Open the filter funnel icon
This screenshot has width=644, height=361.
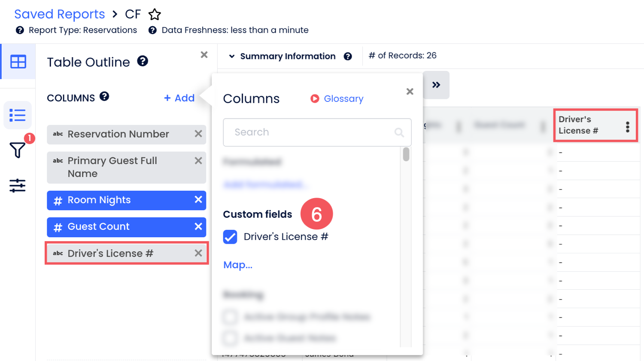(18, 150)
